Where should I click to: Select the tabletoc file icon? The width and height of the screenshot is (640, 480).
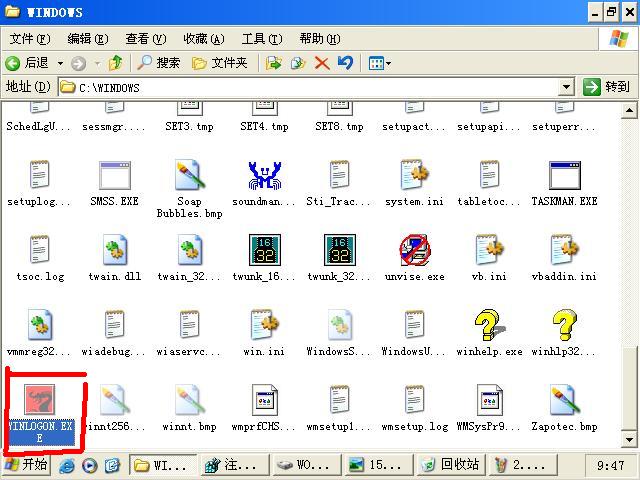(x=489, y=176)
